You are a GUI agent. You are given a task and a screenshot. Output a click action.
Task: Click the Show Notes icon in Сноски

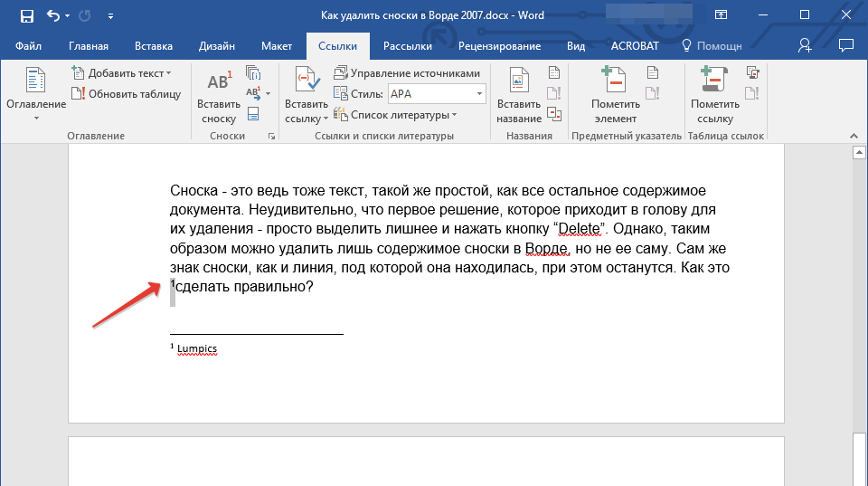[x=253, y=113]
